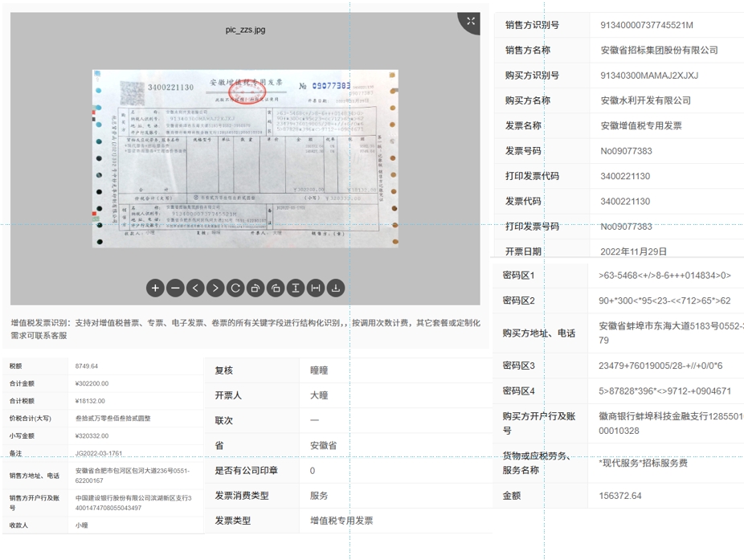
Task: Select the 是否有公司印章 value 0
Action: point(313,471)
